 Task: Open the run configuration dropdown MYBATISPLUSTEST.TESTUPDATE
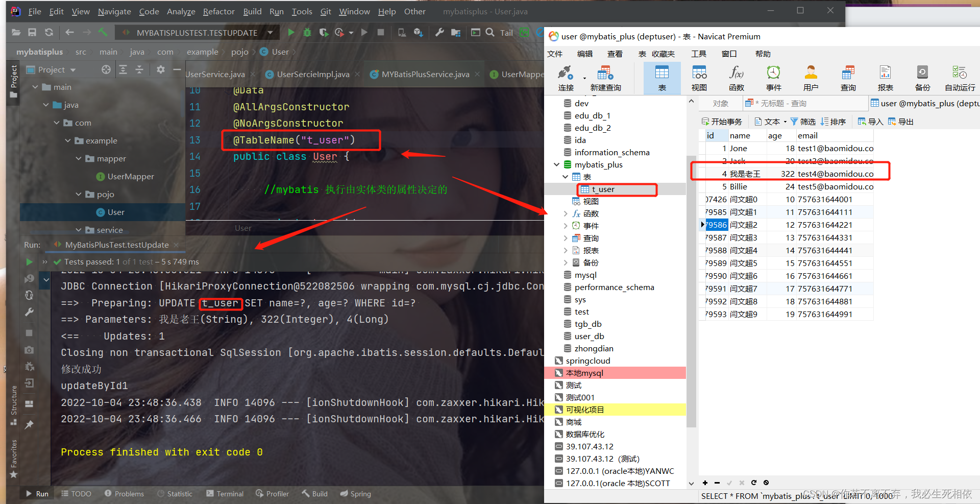click(x=197, y=33)
